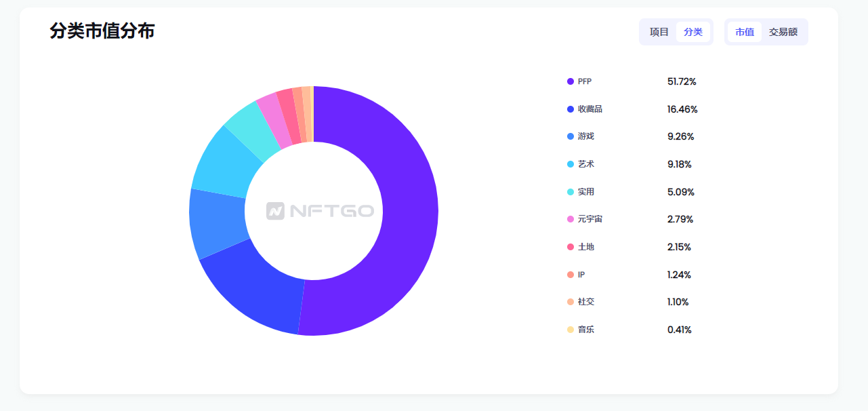
Task: Select the PFP legend color dot
Action: point(571,81)
